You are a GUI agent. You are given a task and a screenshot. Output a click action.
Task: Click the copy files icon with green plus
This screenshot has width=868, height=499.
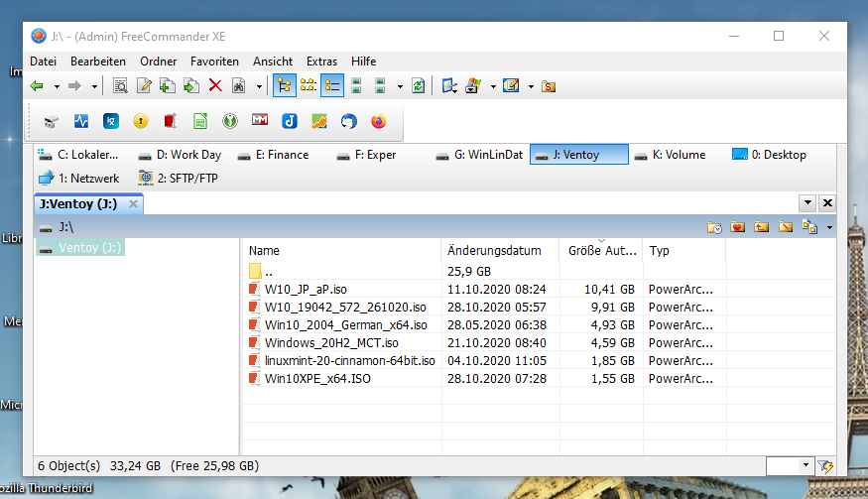pos(168,86)
